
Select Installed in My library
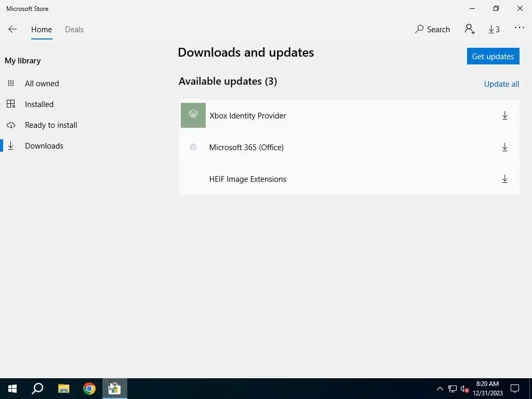click(x=39, y=104)
